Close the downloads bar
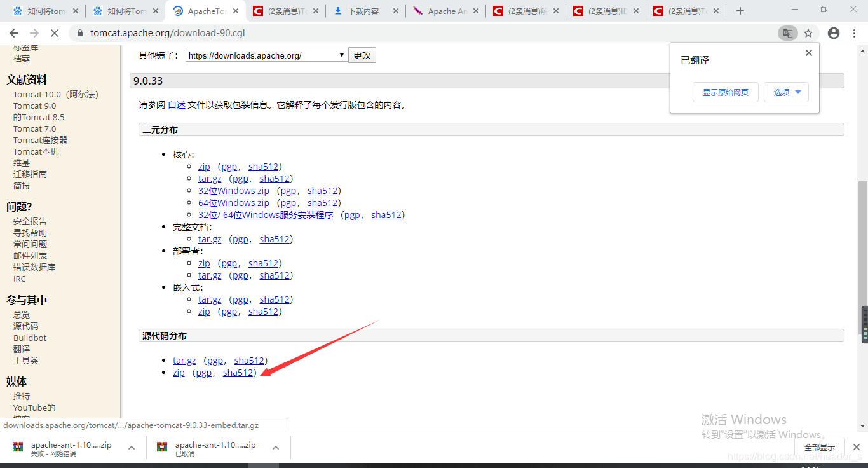The image size is (868, 468). click(857, 447)
